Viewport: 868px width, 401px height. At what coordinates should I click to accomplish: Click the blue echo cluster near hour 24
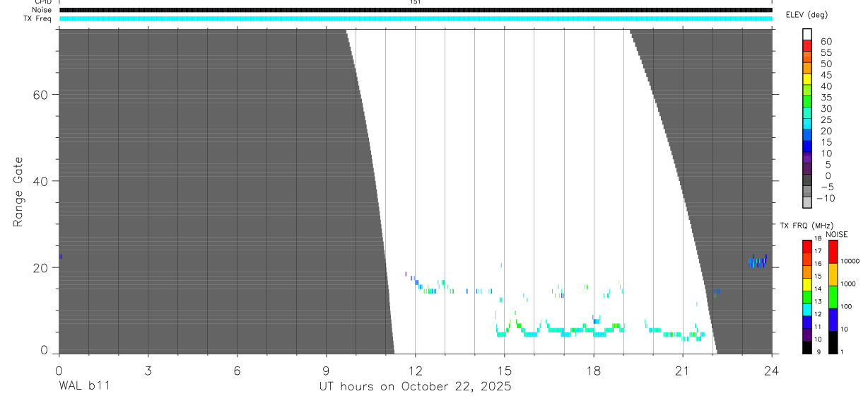click(x=758, y=262)
